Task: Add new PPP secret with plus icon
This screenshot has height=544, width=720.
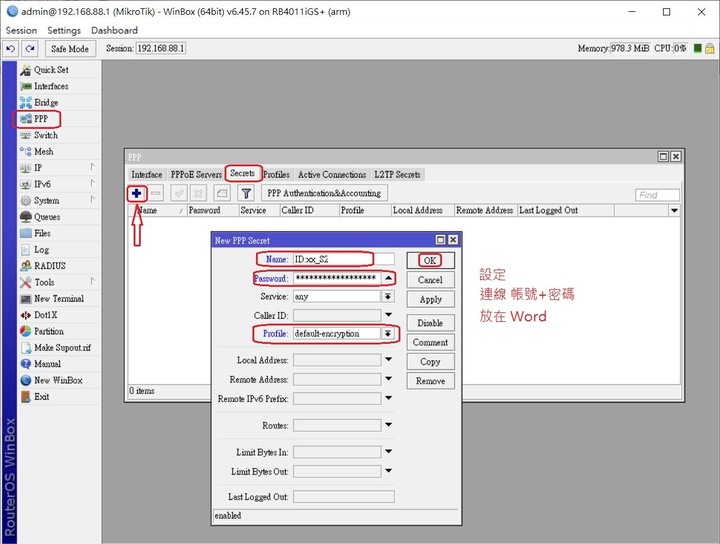Action: [x=136, y=193]
